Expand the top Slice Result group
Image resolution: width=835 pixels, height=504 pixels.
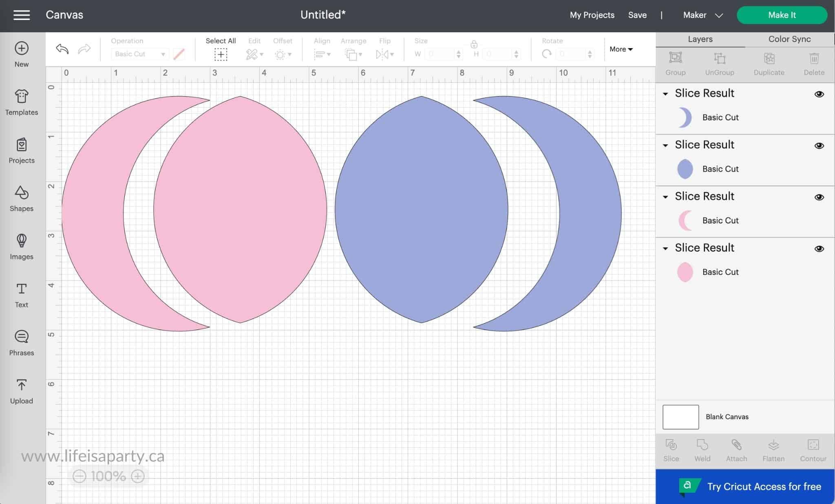point(666,93)
